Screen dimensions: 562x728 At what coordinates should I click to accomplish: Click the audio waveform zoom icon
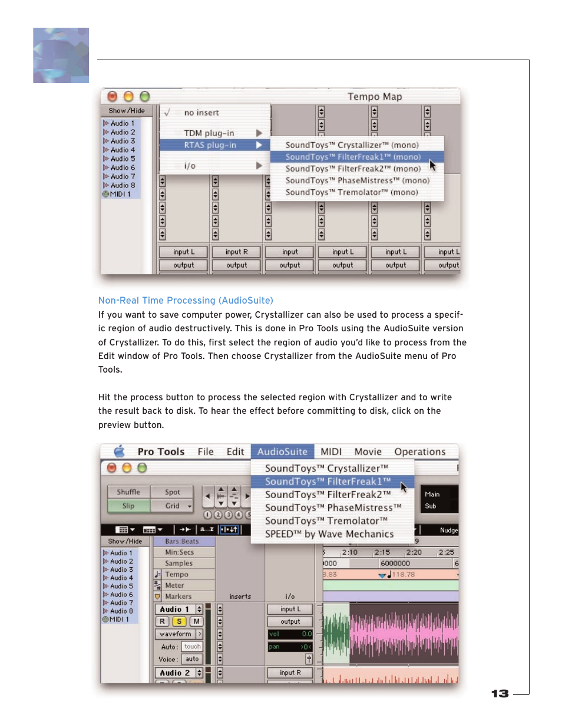pyautogui.click(x=221, y=497)
